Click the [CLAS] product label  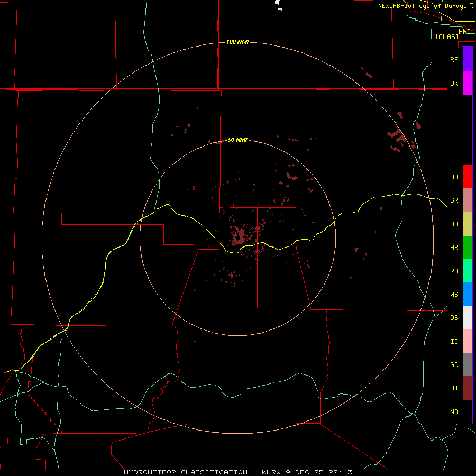coord(447,36)
